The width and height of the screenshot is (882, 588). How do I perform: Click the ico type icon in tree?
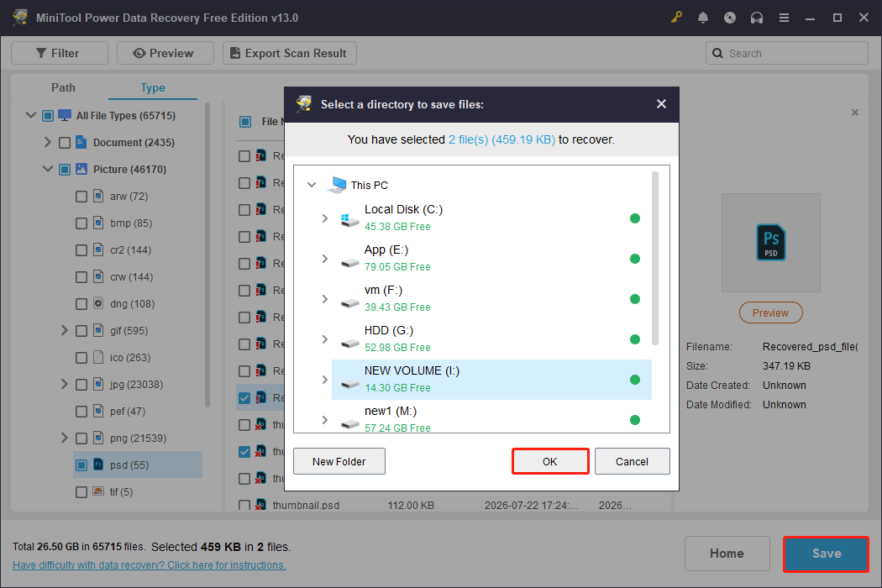[x=98, y=357]
